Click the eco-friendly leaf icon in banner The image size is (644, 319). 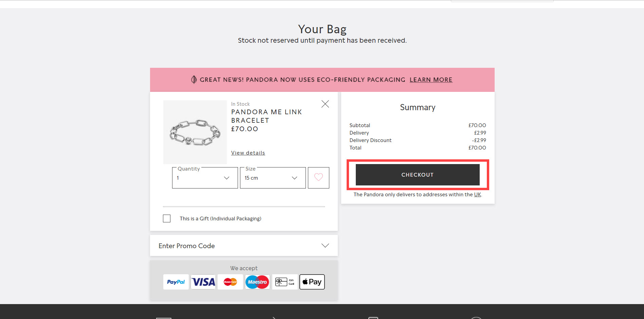(x=194, y=80)
